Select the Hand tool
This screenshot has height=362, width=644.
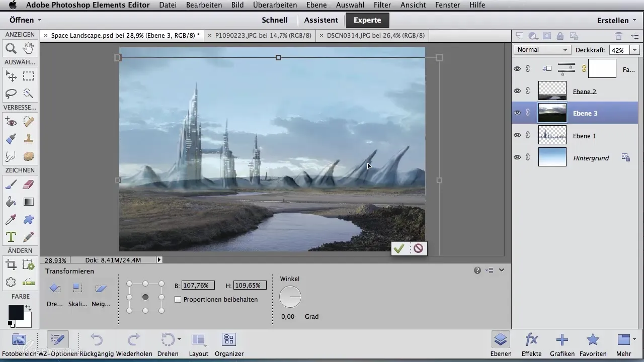[x=29, y=48]
